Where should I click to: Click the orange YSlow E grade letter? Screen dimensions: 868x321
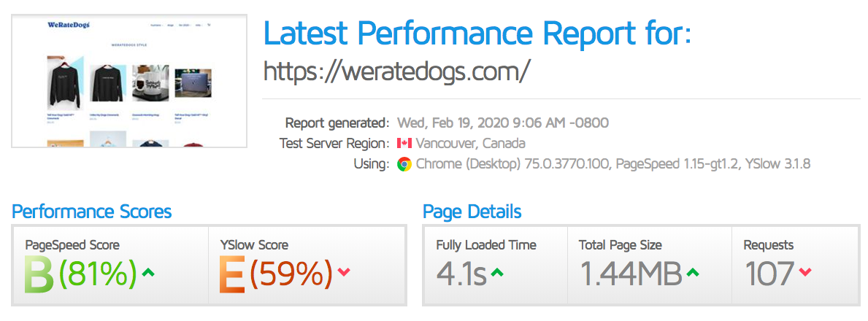234,275
